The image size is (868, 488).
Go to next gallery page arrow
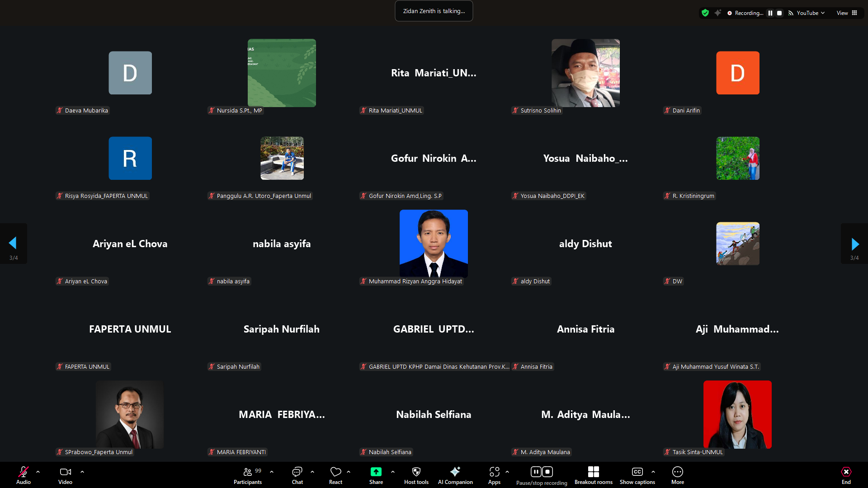coord(854,244)
